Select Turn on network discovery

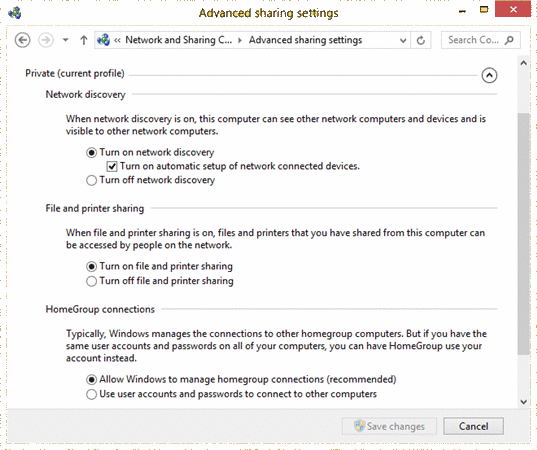pyautogui.click(x=91, y=152)
